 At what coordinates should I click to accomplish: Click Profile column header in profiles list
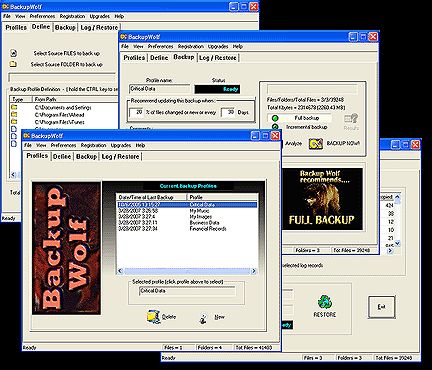click(x=222, y=197)
